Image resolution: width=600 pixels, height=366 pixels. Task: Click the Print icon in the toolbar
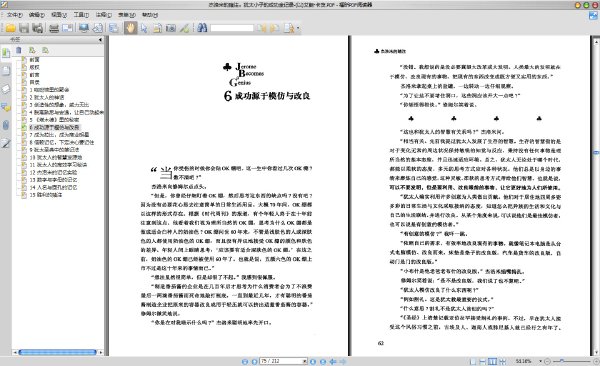tap(54, 28)
